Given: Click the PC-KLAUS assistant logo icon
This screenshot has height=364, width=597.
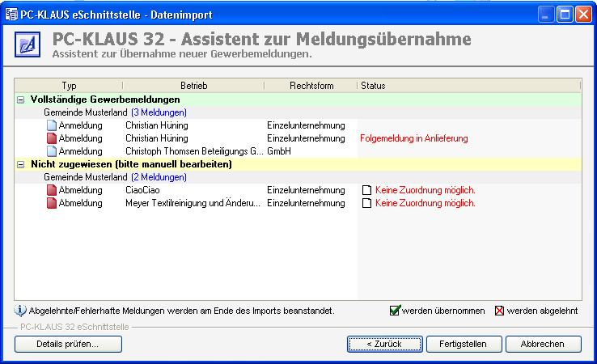Looking at the screenshot, I should click(x=28, y=47).
